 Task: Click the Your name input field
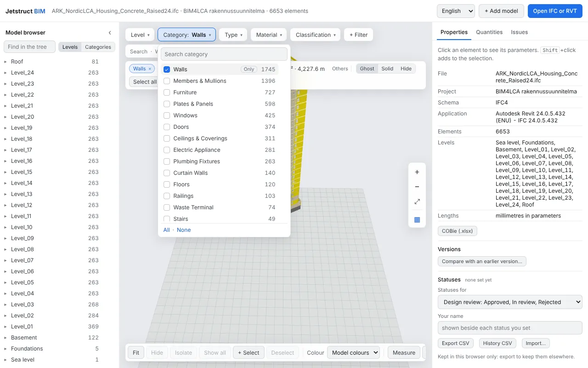tap(510, 328)
